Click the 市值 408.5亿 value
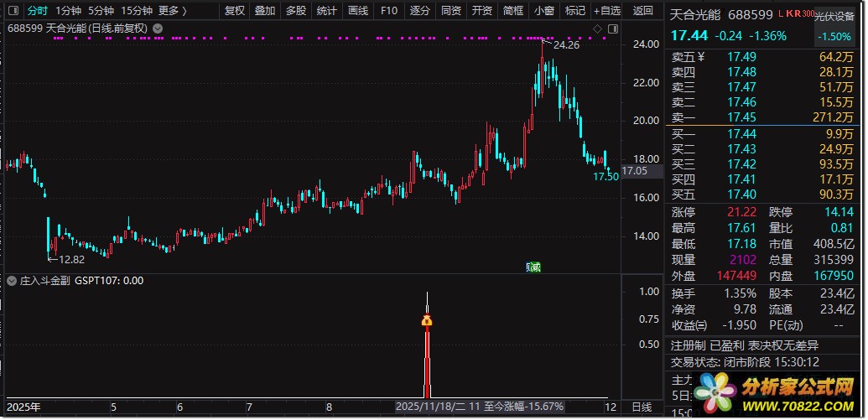This screenshot has height=420, width=868. pyautogui.click(x=834, y=244)
